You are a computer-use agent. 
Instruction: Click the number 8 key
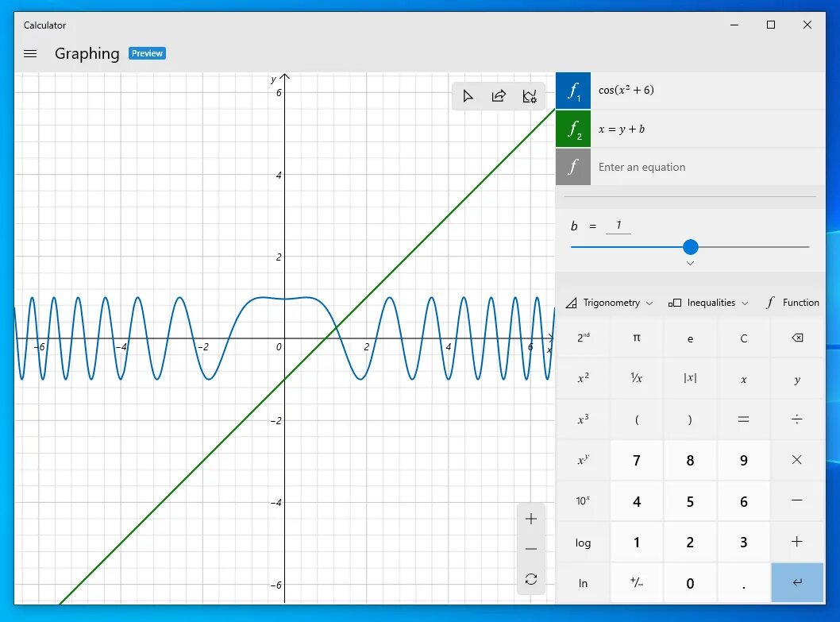tap(690, 460)
